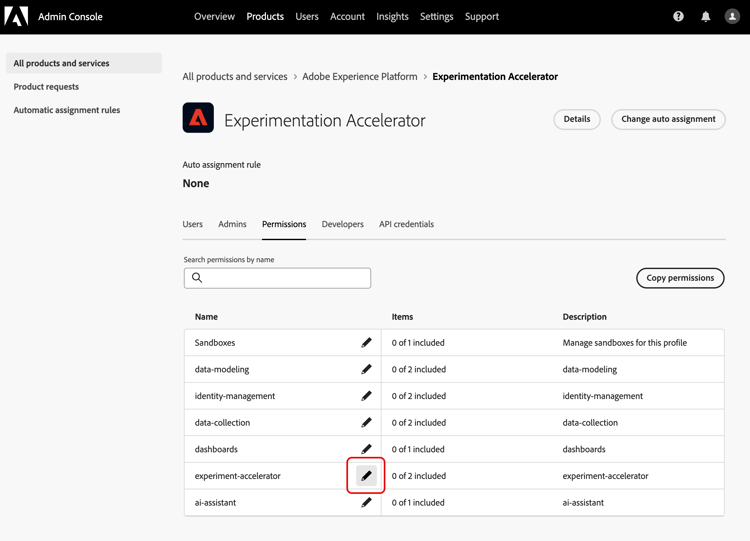This screenshot has width=750, height=541.
Task: Click the Adobe logo in the header
Action: 16,16
